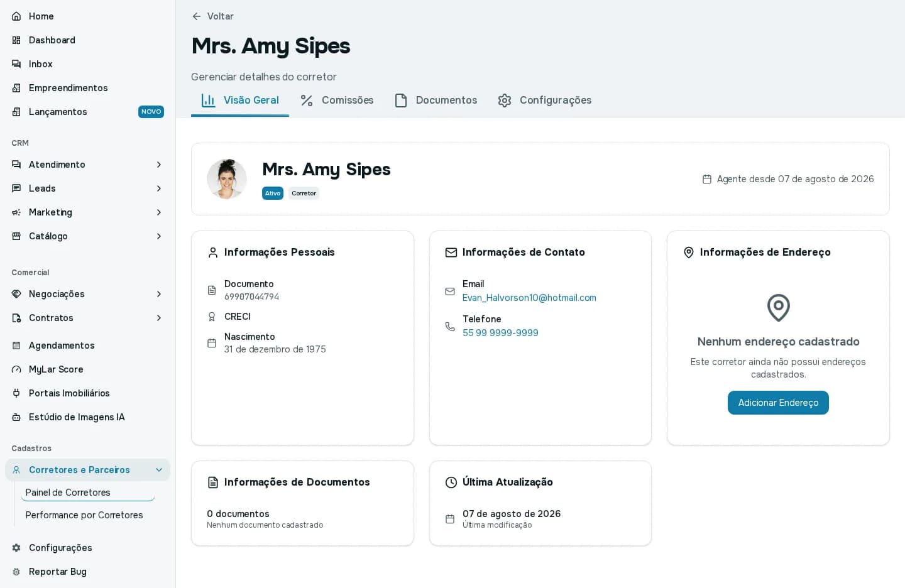
Task: Click the document number 69907044794
Action: pyautogui.click(x=251, y=297)
